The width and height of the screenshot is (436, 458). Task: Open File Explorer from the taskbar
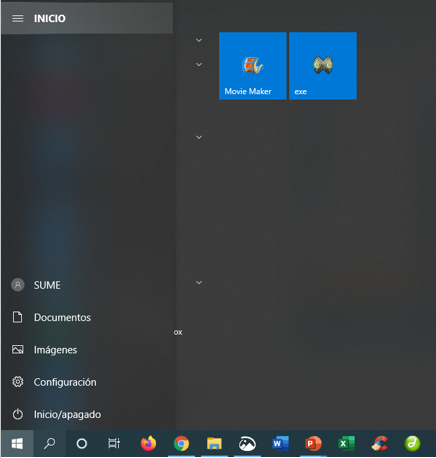(214, 444)
